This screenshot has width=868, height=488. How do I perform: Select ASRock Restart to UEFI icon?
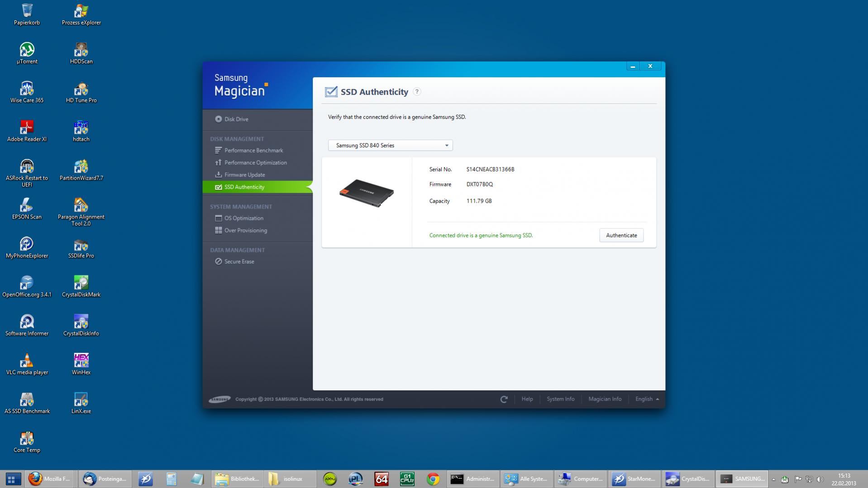(27, 173)
